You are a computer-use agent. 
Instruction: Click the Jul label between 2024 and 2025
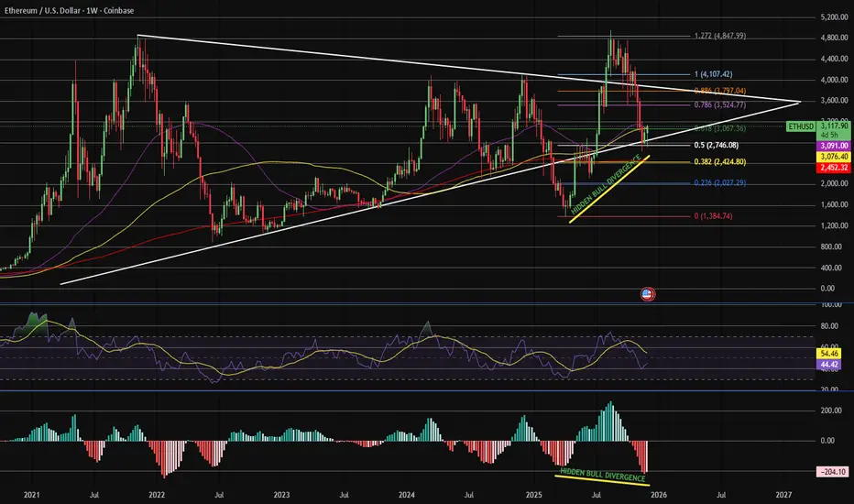469,495
